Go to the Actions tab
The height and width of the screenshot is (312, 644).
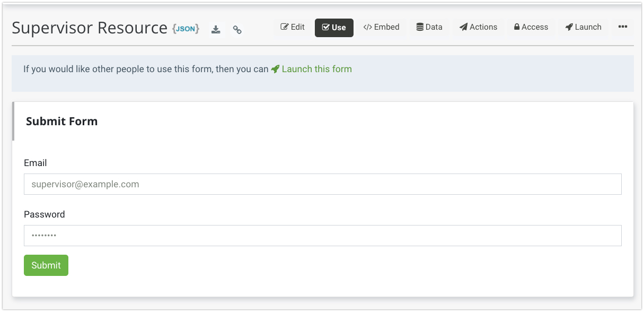(x=478, y=27)
